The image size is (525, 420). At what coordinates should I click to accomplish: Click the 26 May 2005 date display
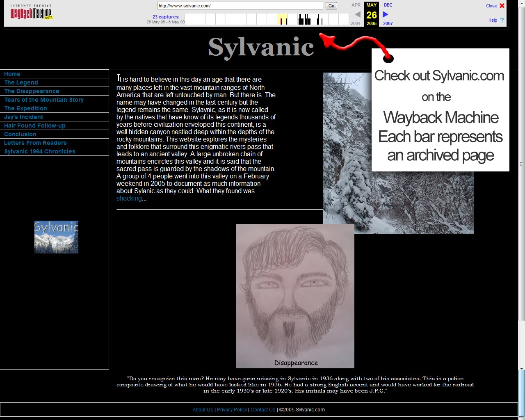coord(372,14)
